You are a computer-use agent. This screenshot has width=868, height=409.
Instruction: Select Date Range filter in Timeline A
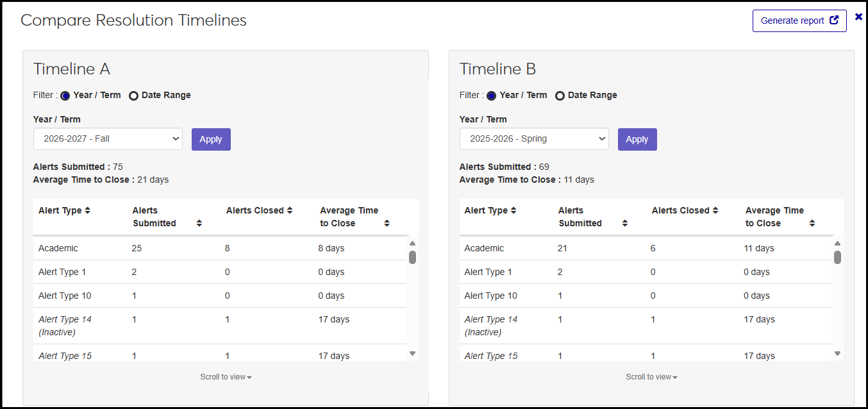pos(133,96)
